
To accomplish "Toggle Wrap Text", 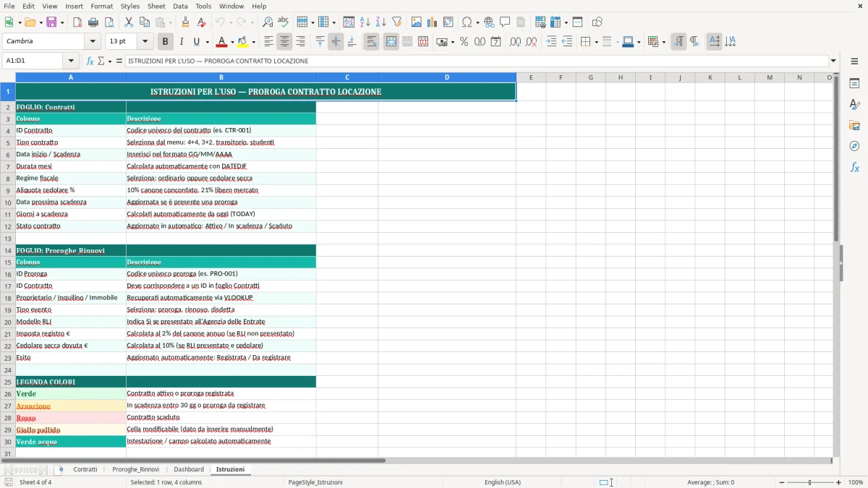I will [371, 42].
